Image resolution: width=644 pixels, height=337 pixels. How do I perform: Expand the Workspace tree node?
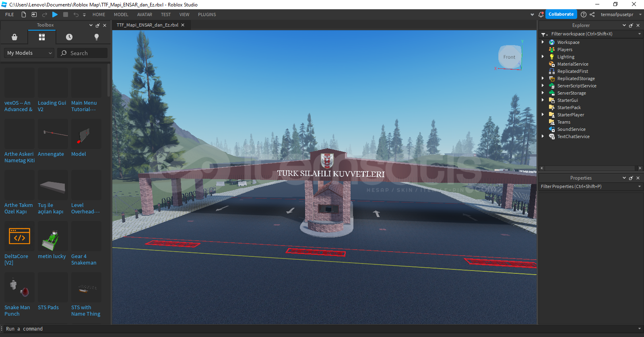543,42
